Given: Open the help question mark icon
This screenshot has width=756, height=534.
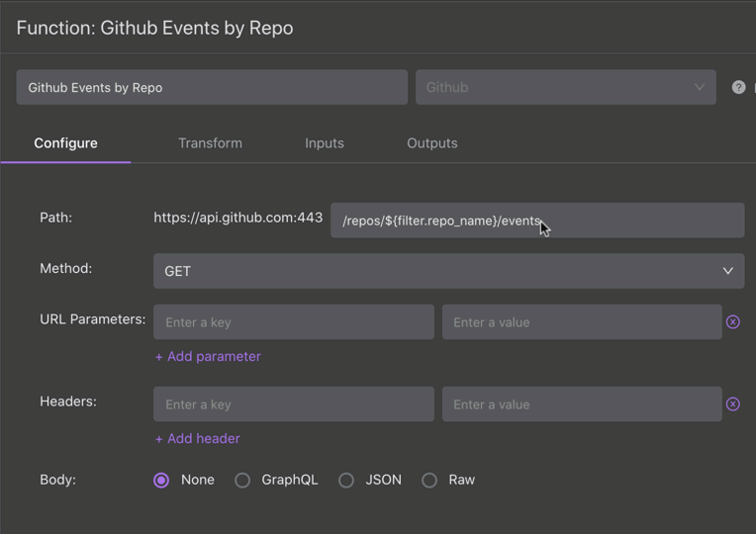Looking at the screenshot, I should click(x=738, y=87).
